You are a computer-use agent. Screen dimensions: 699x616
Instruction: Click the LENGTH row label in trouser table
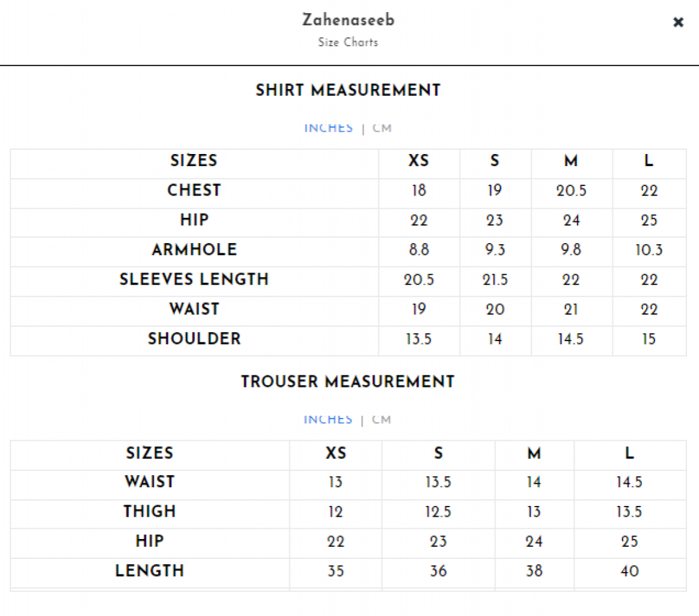tap(150, 570)
